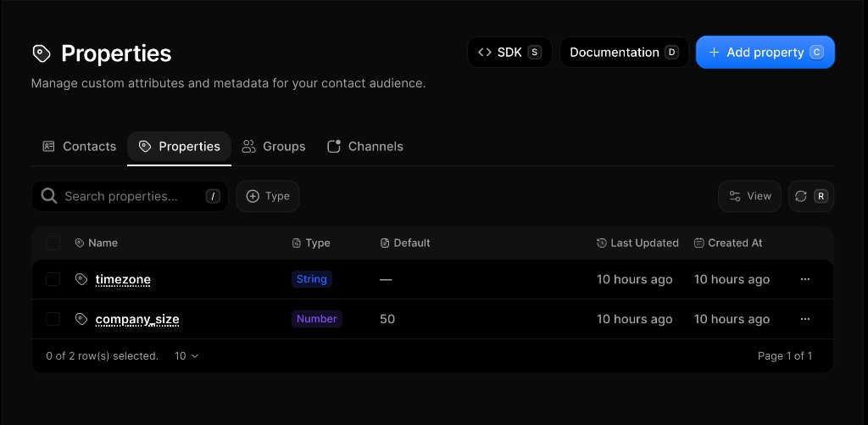Click the tag icon beside Properties heading
The width and height of the screenshot is (868, 425).
42,53
